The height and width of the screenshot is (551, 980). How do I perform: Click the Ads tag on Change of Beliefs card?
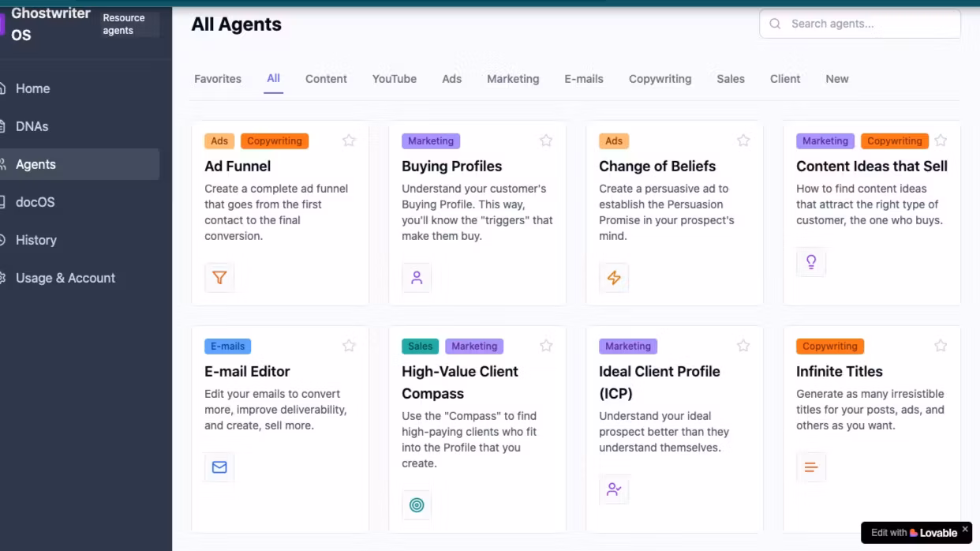click(614, 141)
